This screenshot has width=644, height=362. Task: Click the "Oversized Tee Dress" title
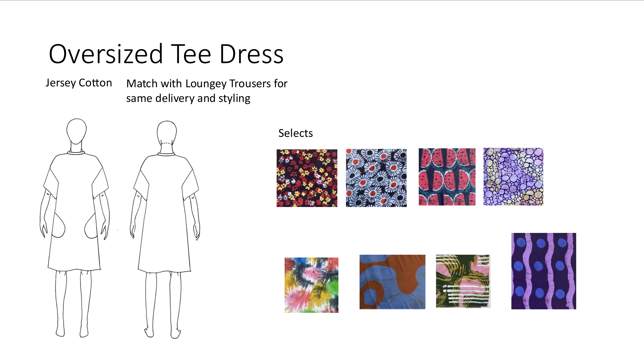pyautogui.click(x=166, y=54)
